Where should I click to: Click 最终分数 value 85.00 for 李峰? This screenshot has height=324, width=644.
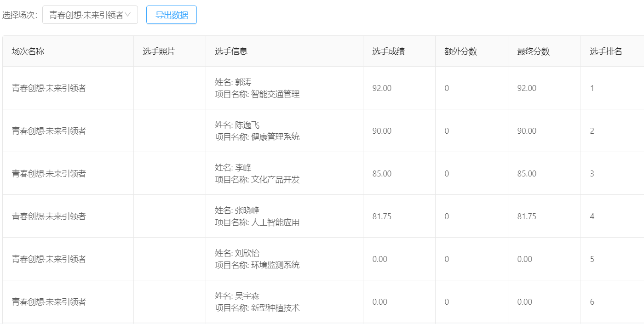click(527, 174)
